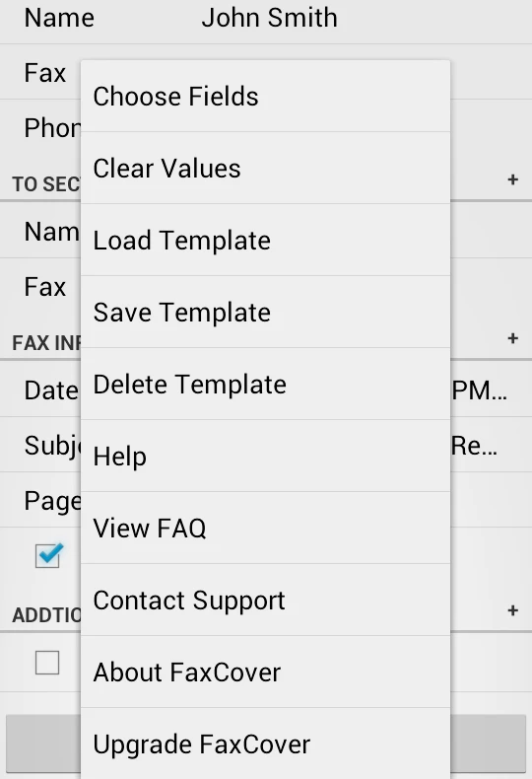Select the Clear Values menu option
This screenshot has height=779, width=532.
(x=265, y=168)
